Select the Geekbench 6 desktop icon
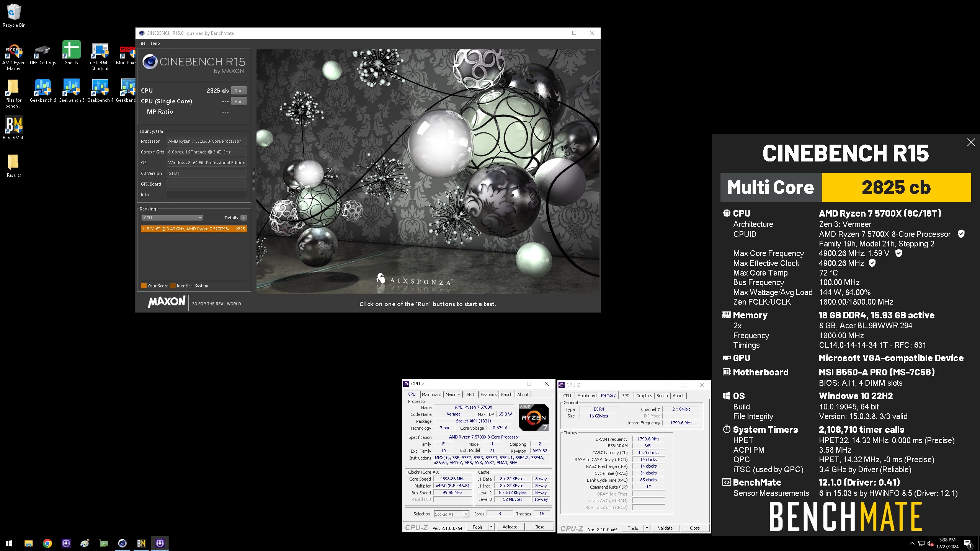Screen dimensions: 980x551 (43, 91)
